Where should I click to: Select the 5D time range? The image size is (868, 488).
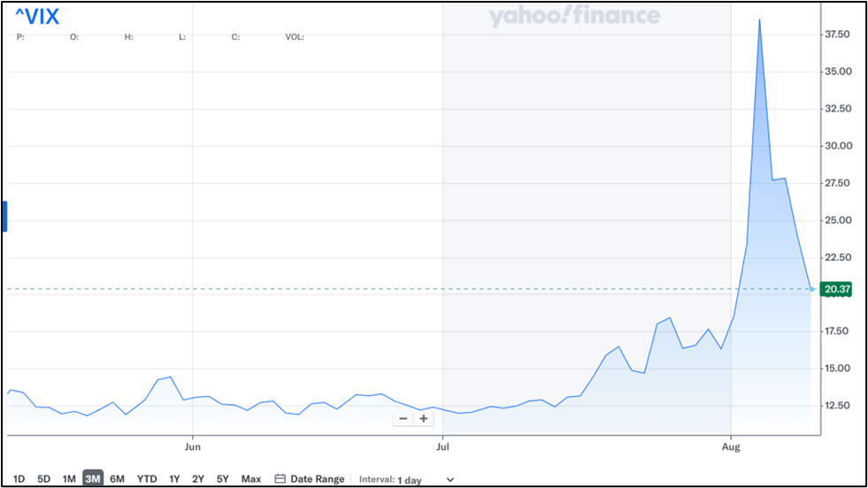[x=43, y=479]
